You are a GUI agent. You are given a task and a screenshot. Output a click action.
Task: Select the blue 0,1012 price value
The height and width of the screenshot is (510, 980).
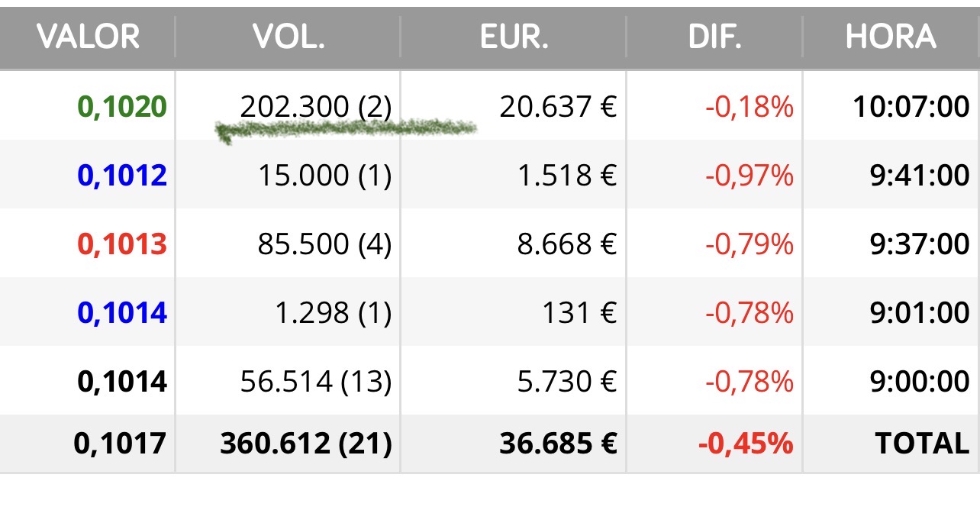pos(122,176)
